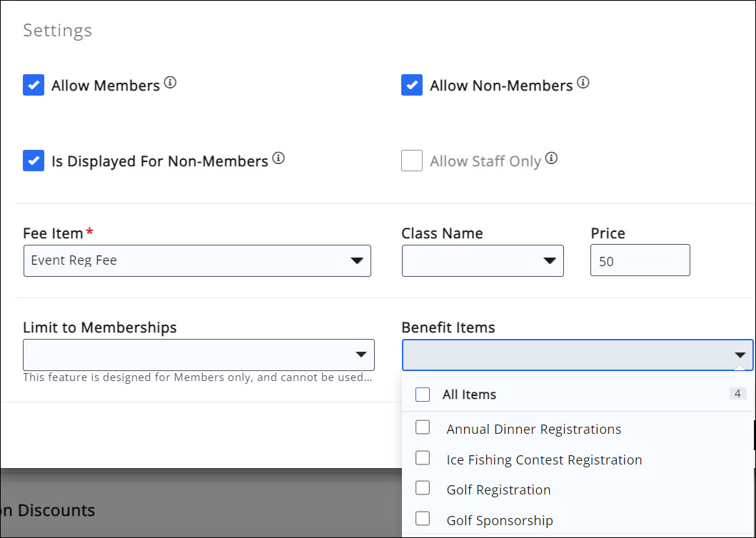Uncheck the Allow Non-Members checkbox

coord(412,86)
